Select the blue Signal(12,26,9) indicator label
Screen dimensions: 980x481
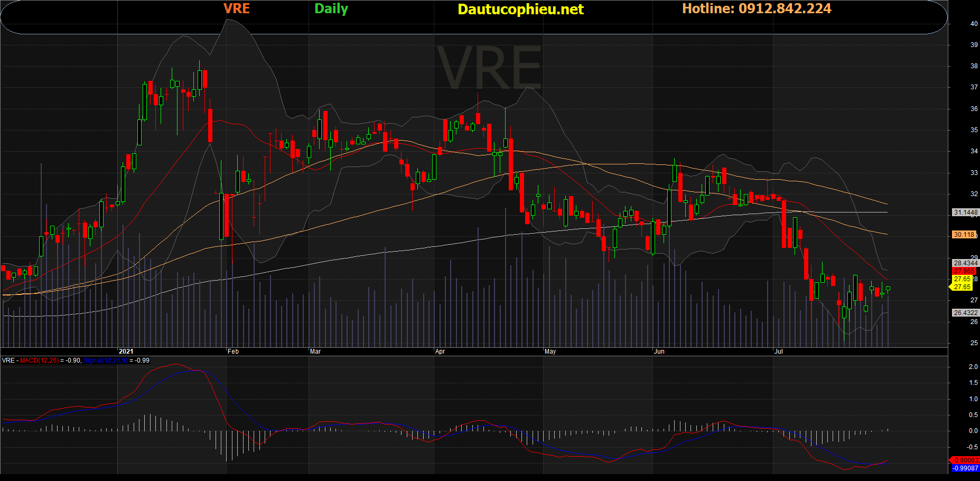point(106,360)
